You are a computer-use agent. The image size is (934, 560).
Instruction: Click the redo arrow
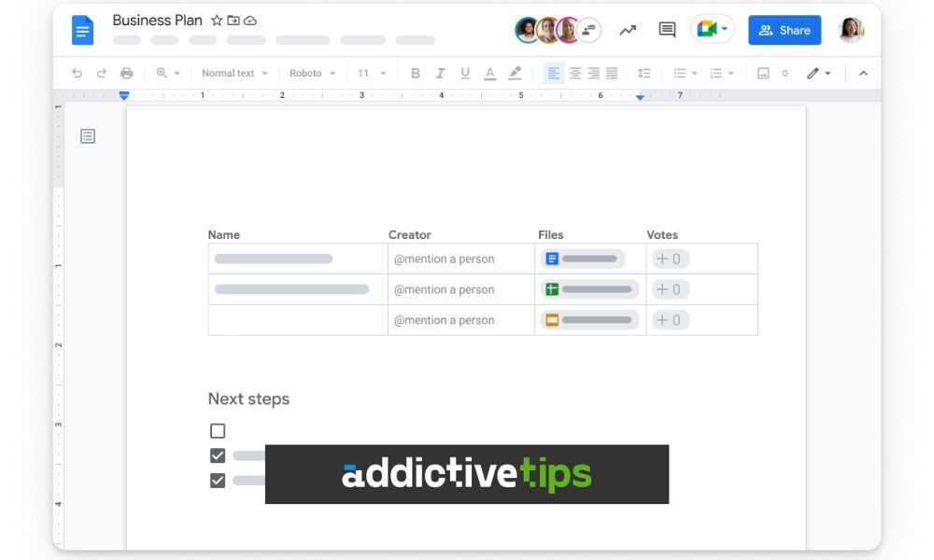[102, 73]
